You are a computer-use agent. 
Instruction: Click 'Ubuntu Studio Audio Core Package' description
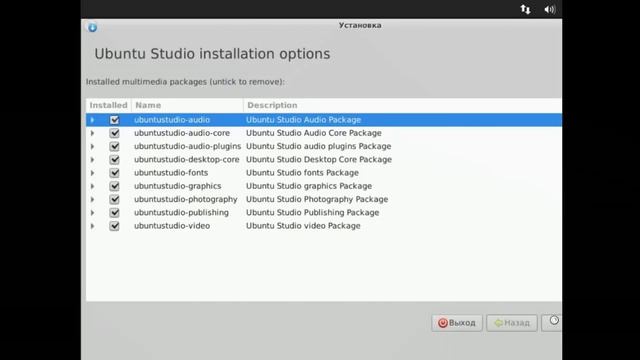313,133
